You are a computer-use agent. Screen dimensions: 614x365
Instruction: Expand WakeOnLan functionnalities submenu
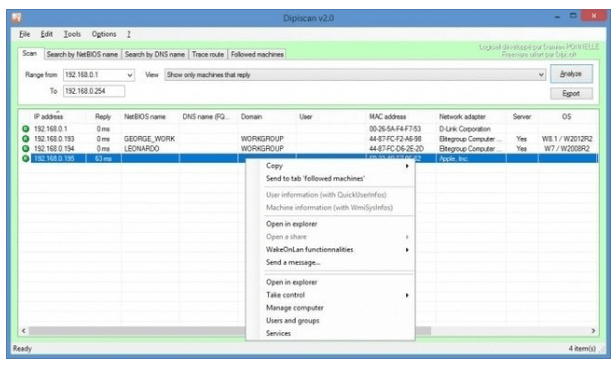coord(337,249)
